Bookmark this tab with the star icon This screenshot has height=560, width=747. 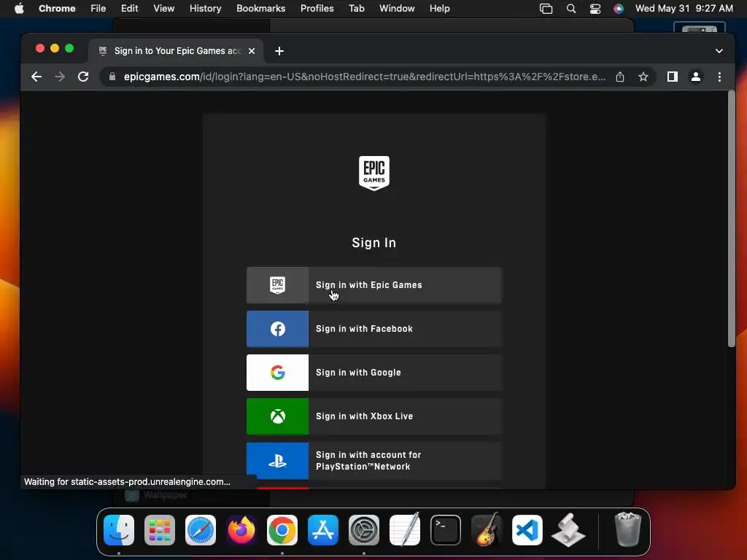click(x=643, y=77)
